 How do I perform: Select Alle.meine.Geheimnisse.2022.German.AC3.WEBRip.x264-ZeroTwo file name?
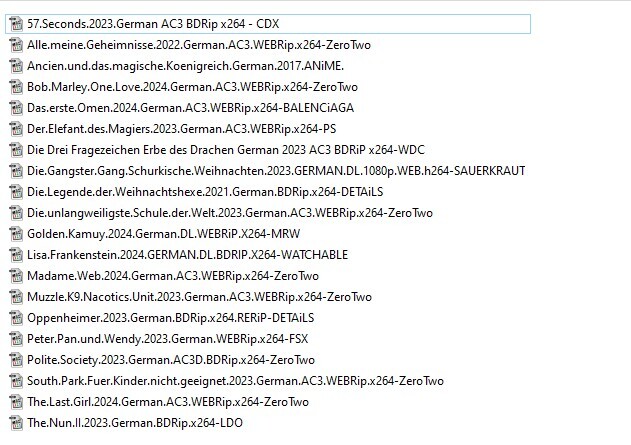199,45
